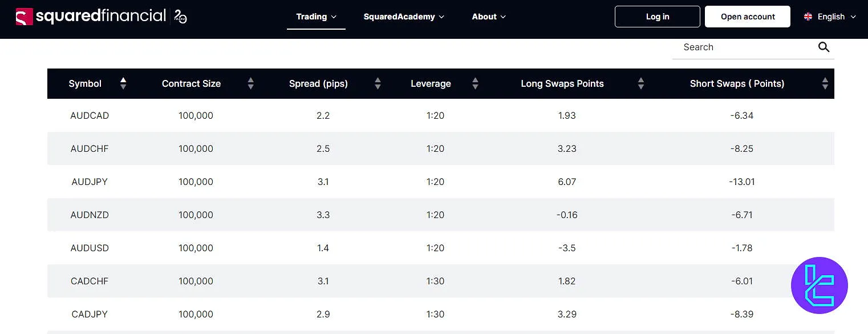Image resolution: width=868 pixels, height=334 pixels.
Task: Click the purple floating chat badge
Action: [820, 285]
